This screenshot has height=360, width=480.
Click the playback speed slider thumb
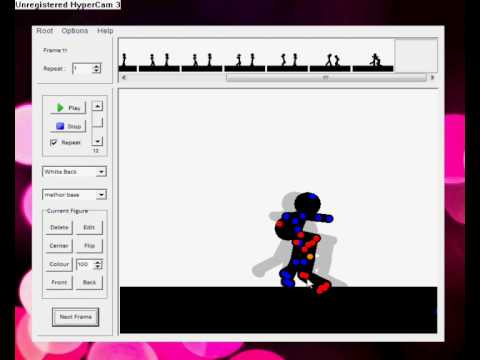97,121
